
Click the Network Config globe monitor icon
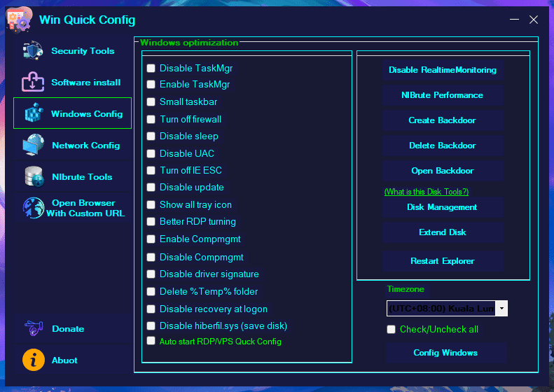33,145
